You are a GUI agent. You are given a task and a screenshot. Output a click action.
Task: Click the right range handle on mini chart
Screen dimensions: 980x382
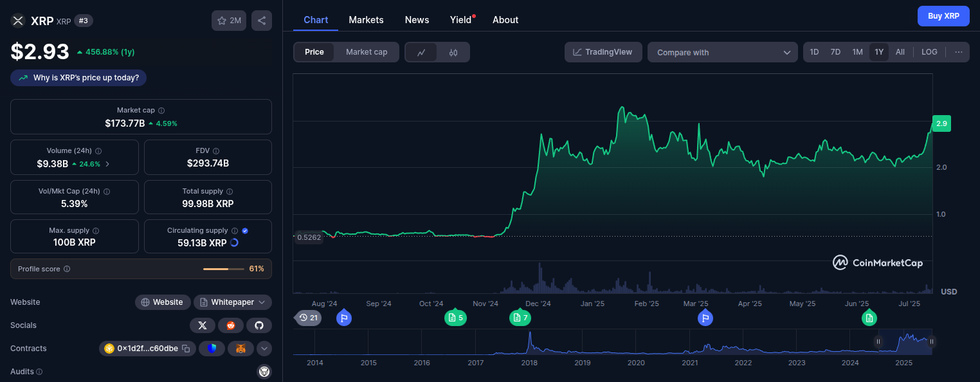pyautogui.click(x=931, y=341)
